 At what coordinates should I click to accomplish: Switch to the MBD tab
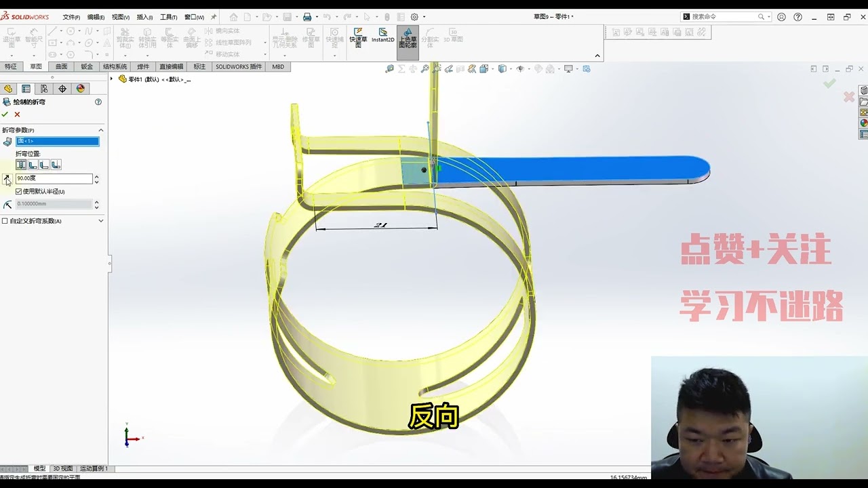click(278, 66)
